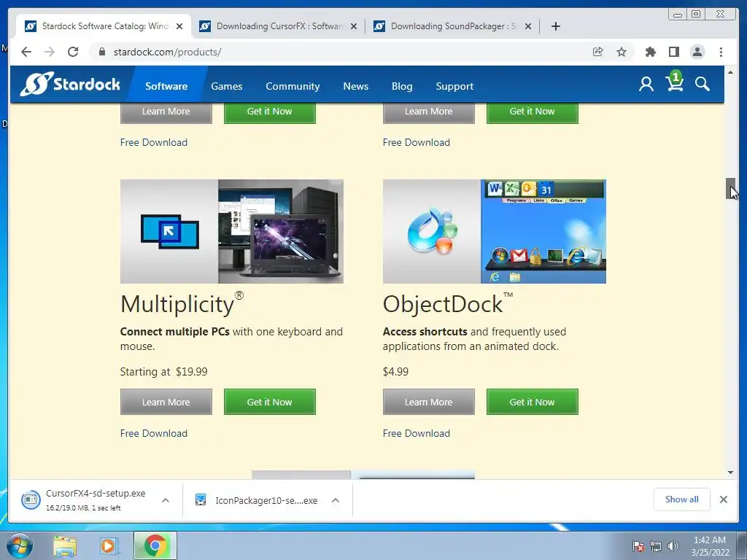Close the Downloading SoundPackager tab
The image size is (747, 560).
(x=528, y=27)
